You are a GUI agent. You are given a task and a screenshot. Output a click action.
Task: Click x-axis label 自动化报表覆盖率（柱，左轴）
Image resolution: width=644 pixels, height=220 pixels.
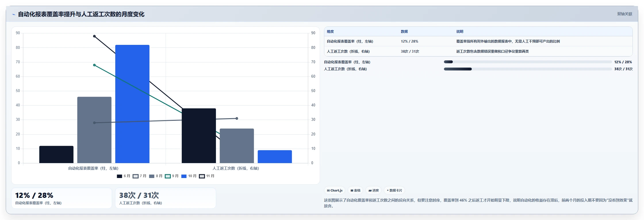click(x=93, y=168)
